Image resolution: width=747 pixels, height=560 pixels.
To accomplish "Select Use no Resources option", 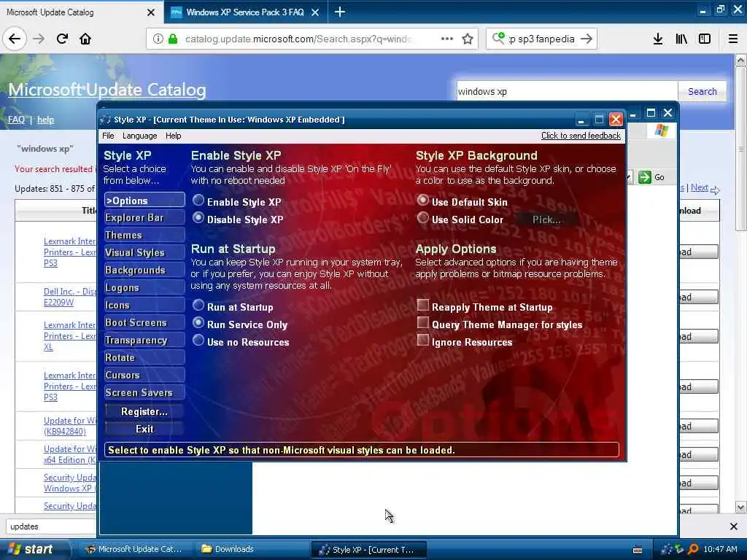I will tap(198, 341).
